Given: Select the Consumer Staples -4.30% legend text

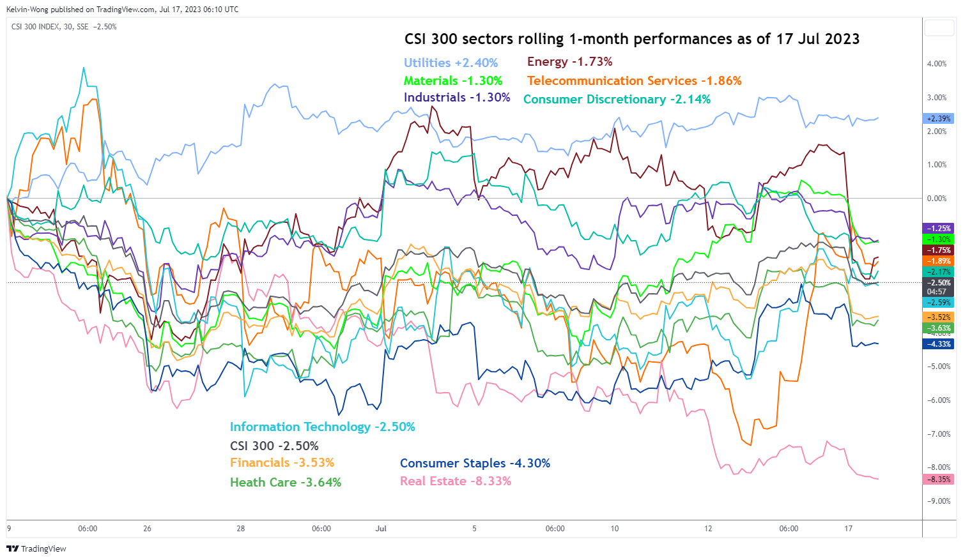Looking at the screenshot, I should 475,463.
